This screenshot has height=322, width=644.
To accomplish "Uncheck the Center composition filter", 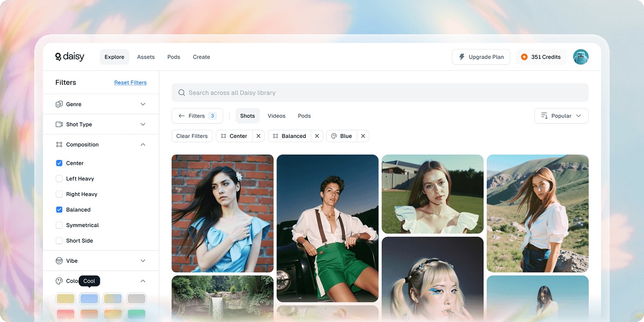I will coord(59,163).
